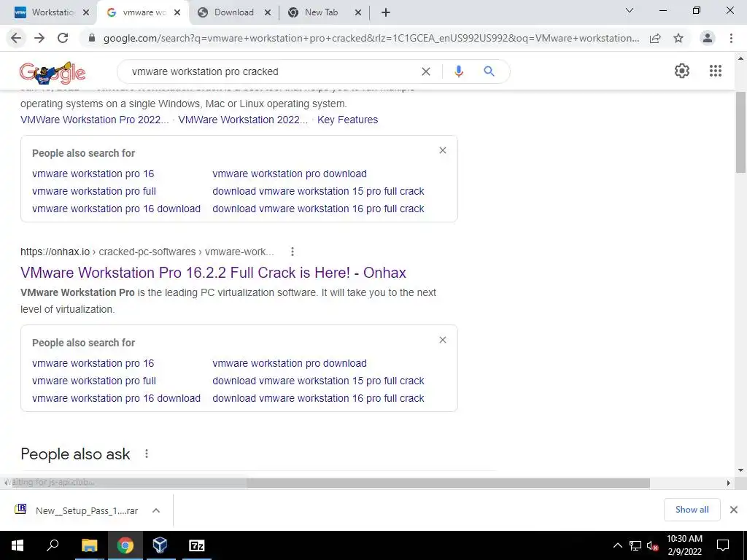Screen dimensions: 747x560
Task: Open the Key Features sitelink
Action: pyautogui.click(x=347, y=120)
